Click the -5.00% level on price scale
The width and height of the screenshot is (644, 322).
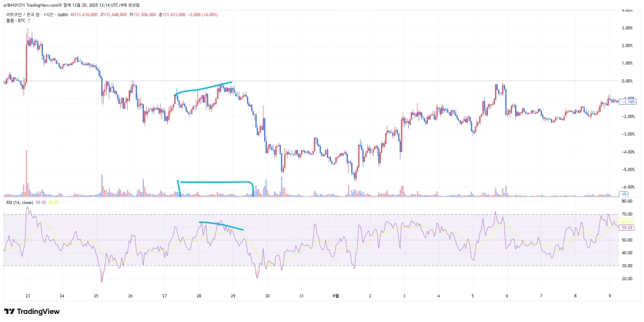(627, 170)
